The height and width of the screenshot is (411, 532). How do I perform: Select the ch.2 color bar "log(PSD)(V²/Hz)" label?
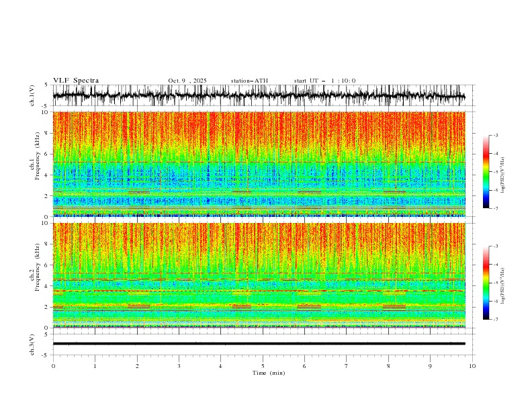[503, 286]
